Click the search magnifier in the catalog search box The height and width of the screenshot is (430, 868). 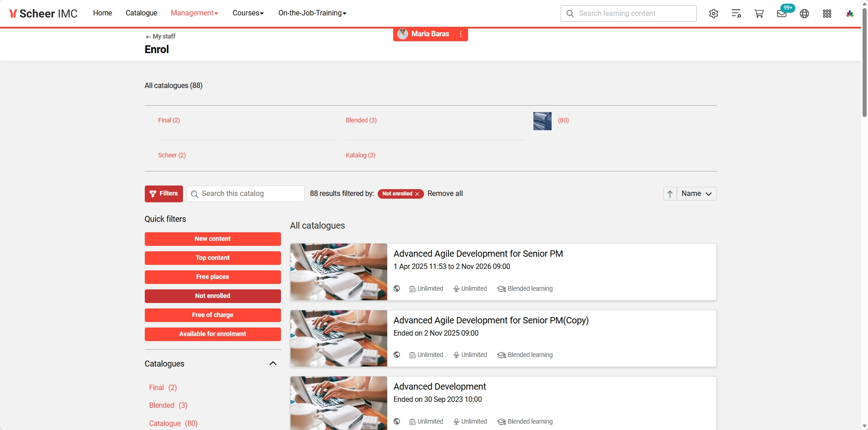click(194, 194)
